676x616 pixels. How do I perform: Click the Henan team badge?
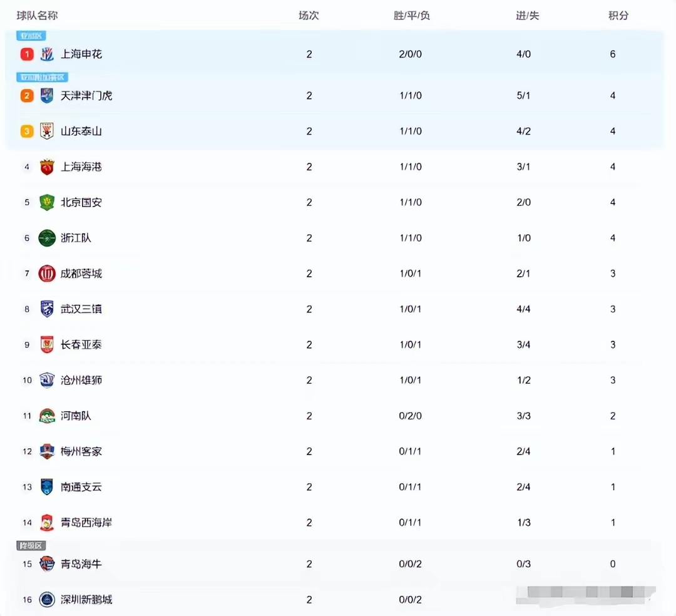pyautogui.click(x=47, y=416)
